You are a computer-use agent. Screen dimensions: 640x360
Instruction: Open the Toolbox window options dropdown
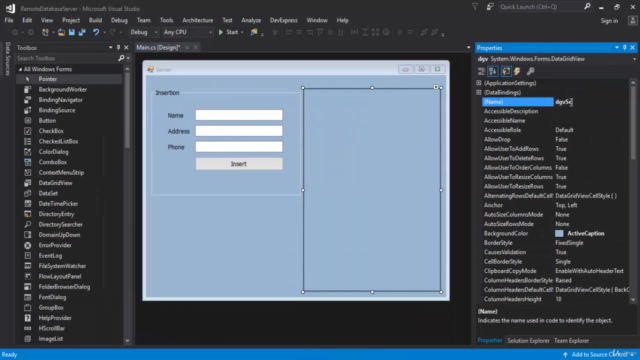(111, 48)
